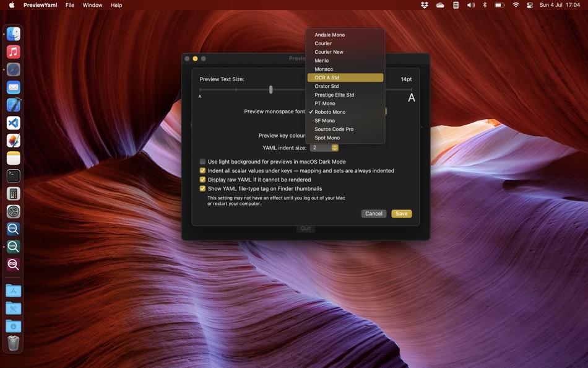Enable light background for previews in Dark Mode
588x368 pixels.
202,162
